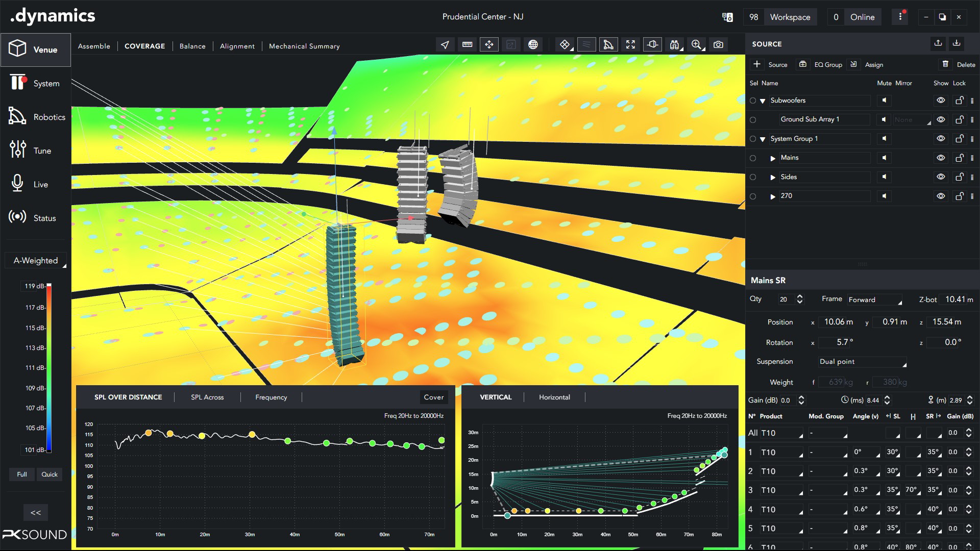Select the Sides radio button

coord(753,177)
